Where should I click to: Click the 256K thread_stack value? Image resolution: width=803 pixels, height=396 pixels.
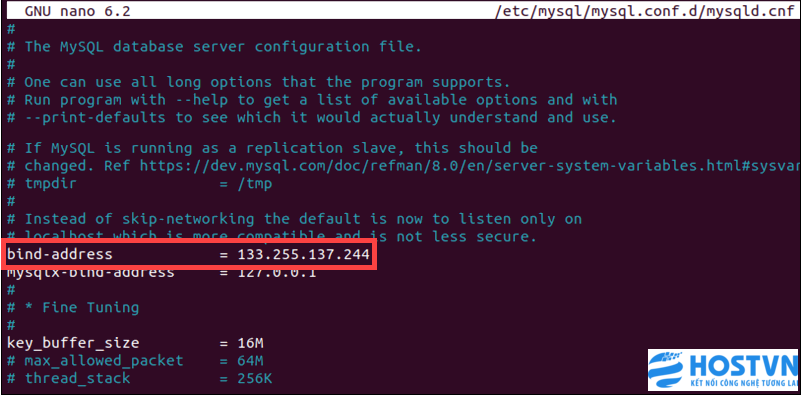pyautogui.click(x=255, y=379)
